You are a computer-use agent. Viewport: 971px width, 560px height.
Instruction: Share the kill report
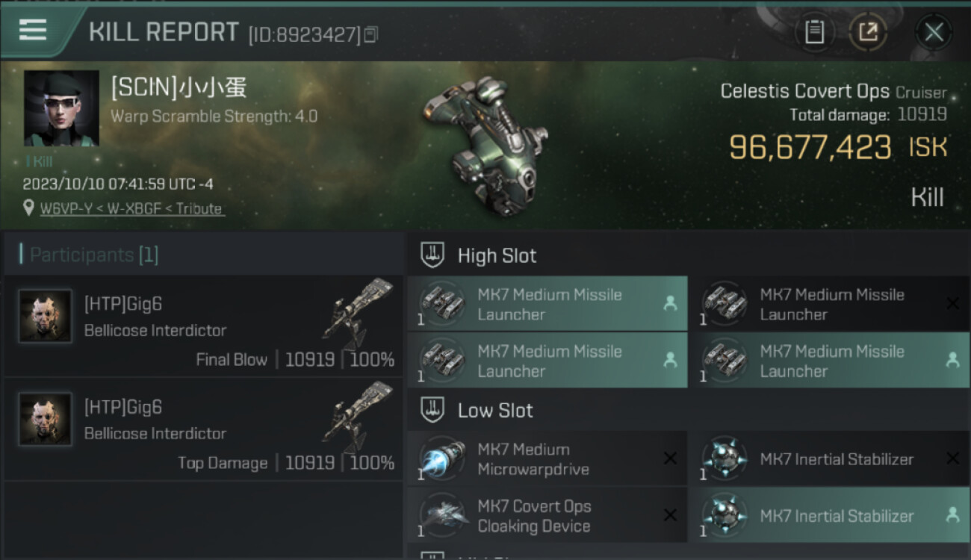coord(868,31)
